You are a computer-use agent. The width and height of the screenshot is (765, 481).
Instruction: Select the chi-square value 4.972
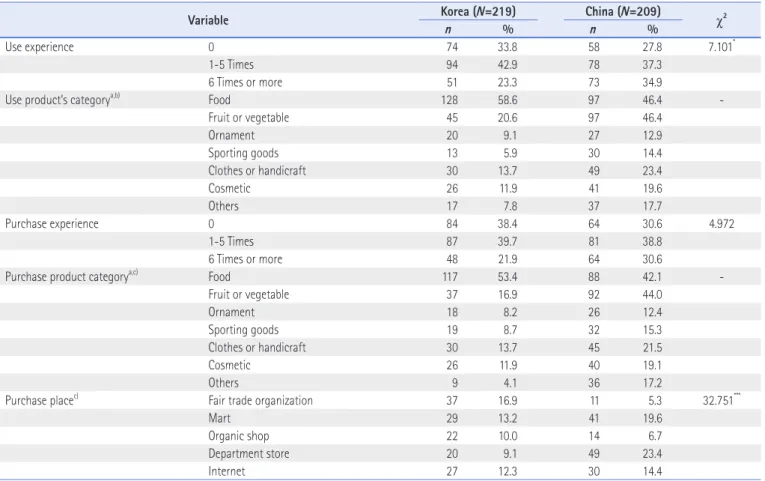(721, 223)
